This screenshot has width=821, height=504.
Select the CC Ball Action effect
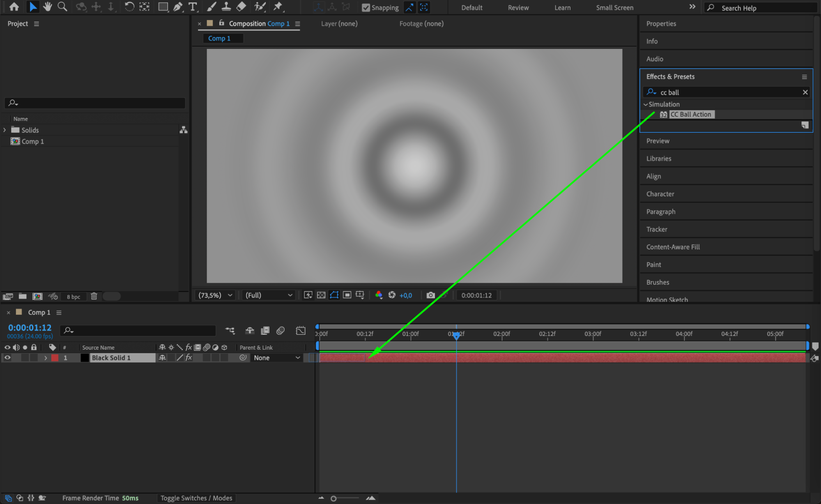690,115
